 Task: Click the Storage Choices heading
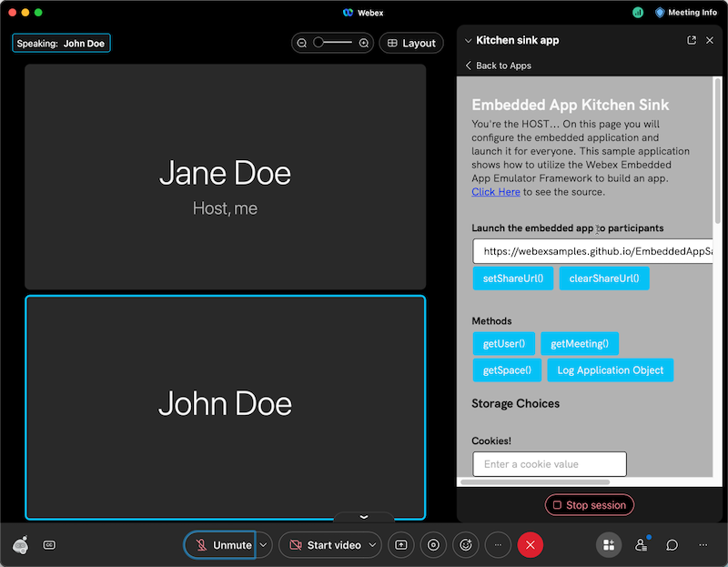(515, 403)
